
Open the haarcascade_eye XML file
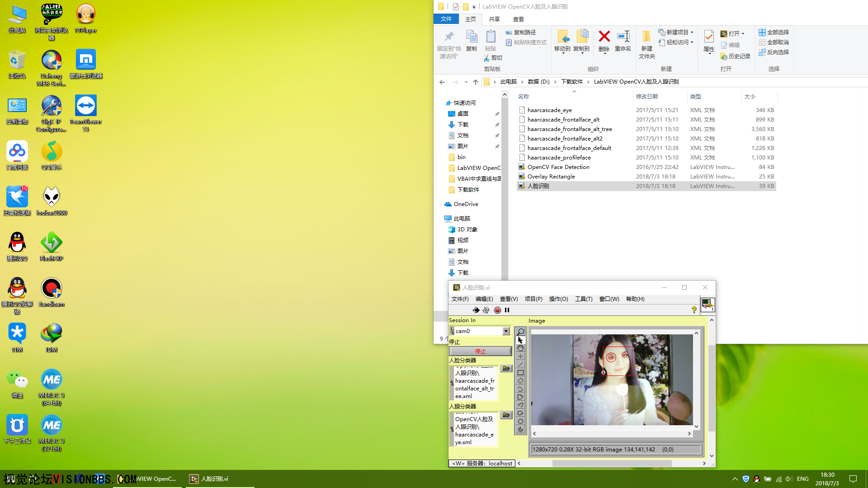tap(549, 110)
